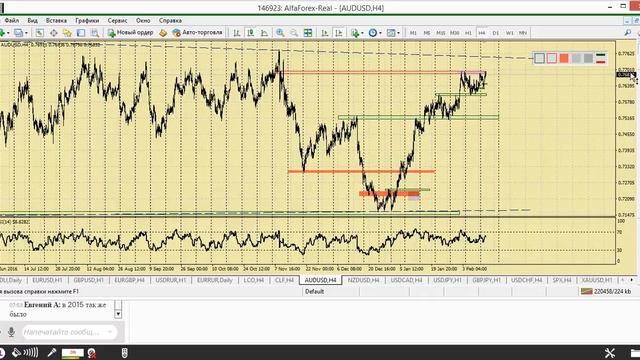The width and height of the screenshot is (640, 360).
Task: Toggle the Terminal panel icon
Action: tap(81, 33)
